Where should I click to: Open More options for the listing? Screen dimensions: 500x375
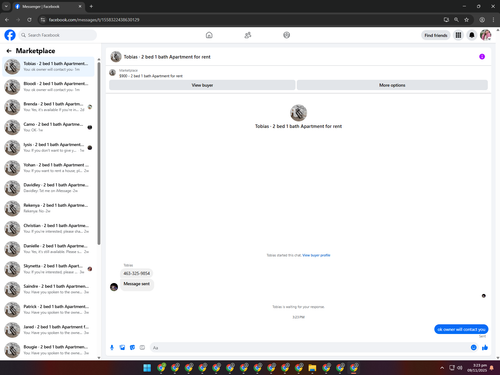pos(392,85)
